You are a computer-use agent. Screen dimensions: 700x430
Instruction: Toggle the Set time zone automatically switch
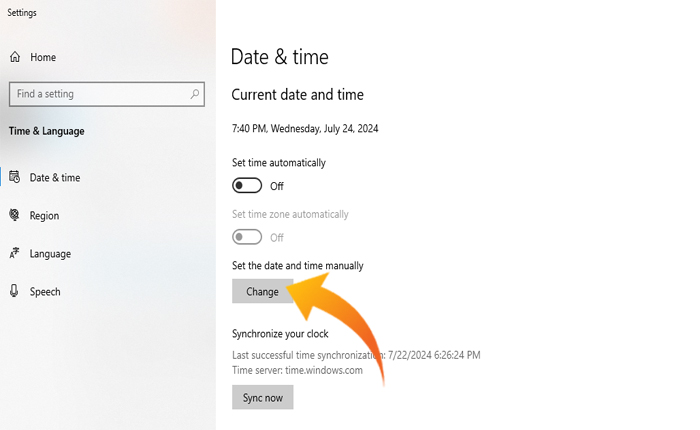247,237
